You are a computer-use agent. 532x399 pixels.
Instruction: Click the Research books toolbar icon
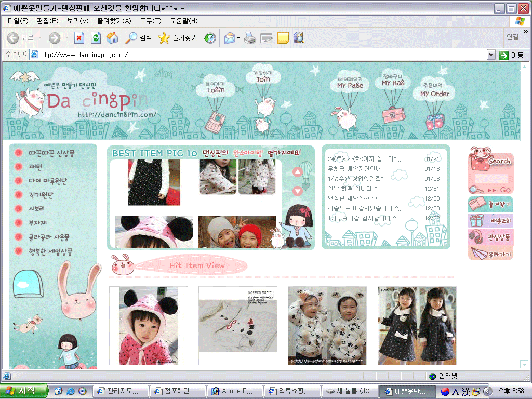(x=299, y=37)
